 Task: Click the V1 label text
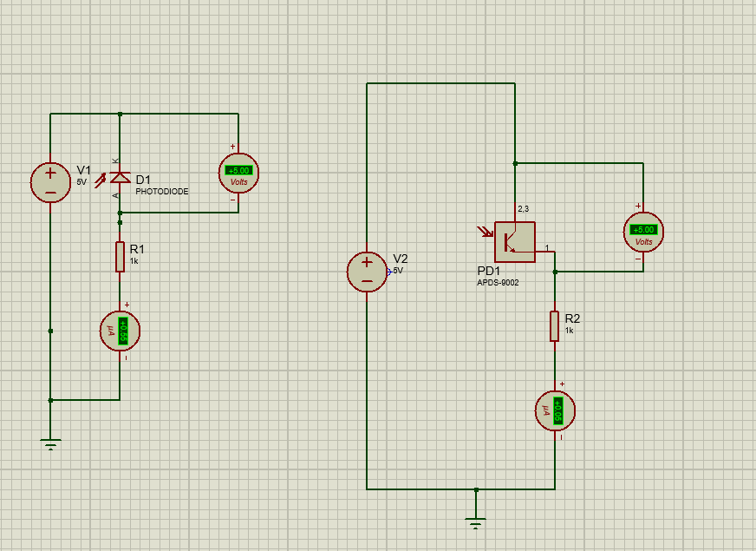point(84,170)
